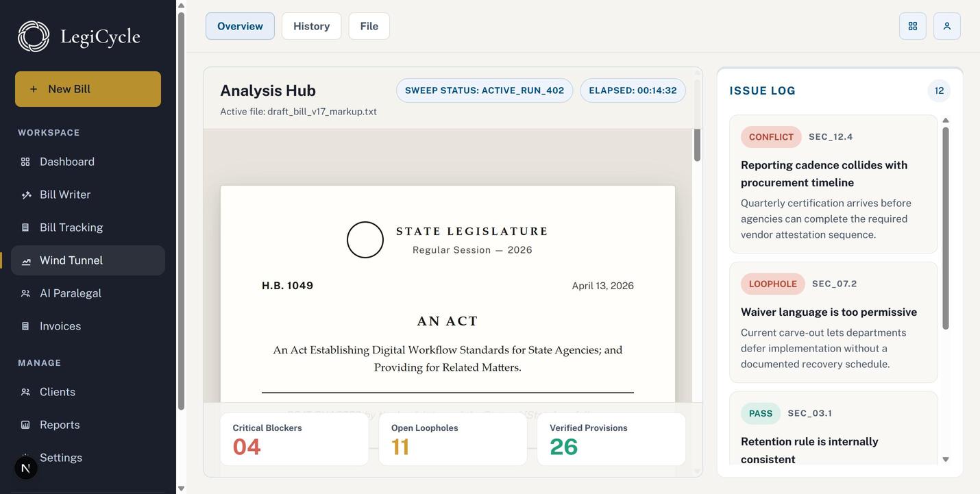Select the Overview tab

tap(240, 26)
